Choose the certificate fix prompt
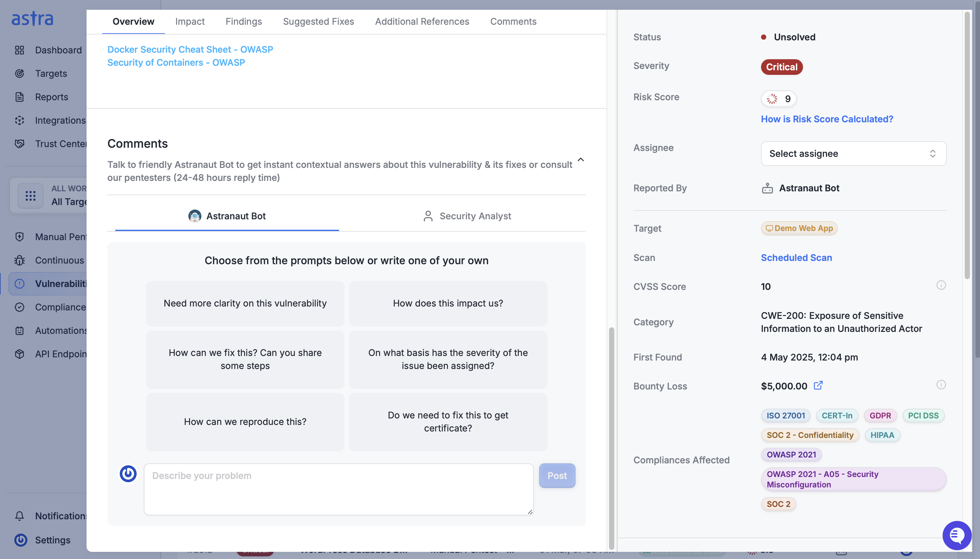980x559 pixels. (448, 422)
